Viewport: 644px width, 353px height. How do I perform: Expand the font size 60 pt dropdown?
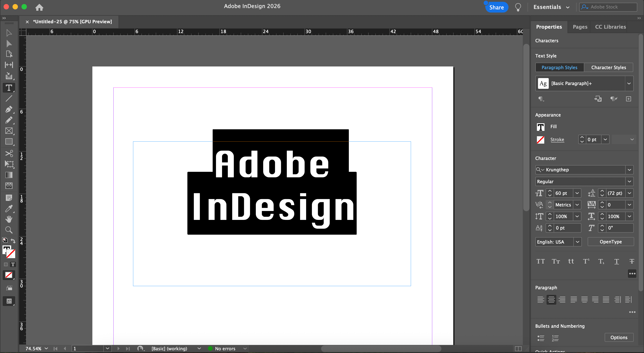(577, 193)
